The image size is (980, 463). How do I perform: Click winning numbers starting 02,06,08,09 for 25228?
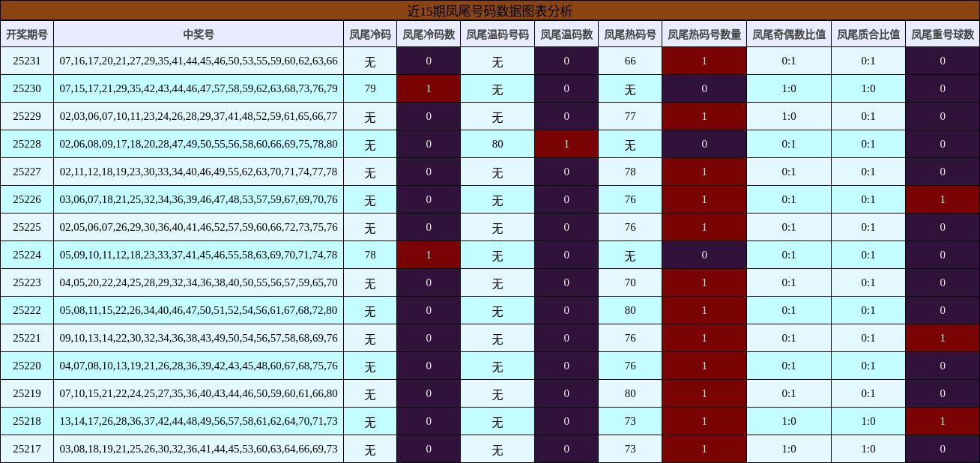click(x=199, y=144)
